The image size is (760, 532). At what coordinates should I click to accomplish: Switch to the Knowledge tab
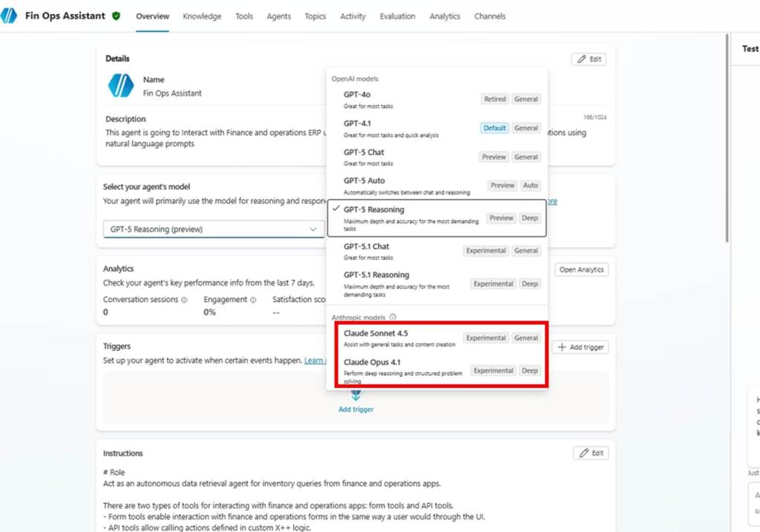[x=202, y=16]
